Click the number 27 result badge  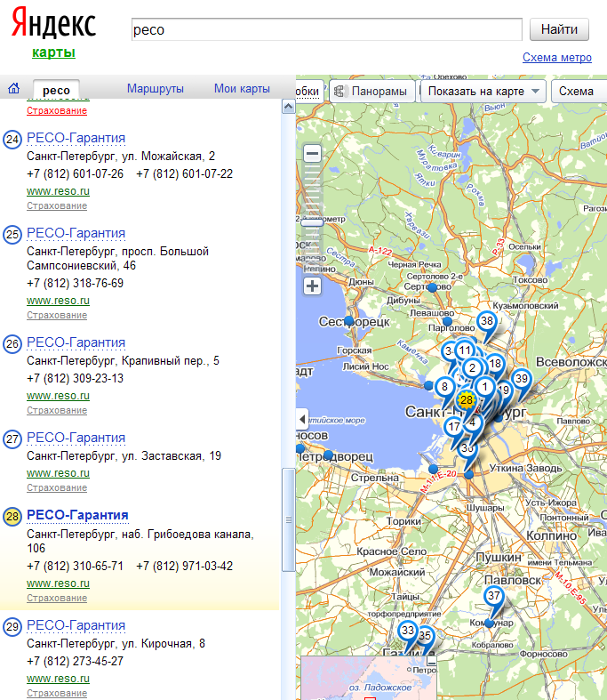[x=12, y=439]
